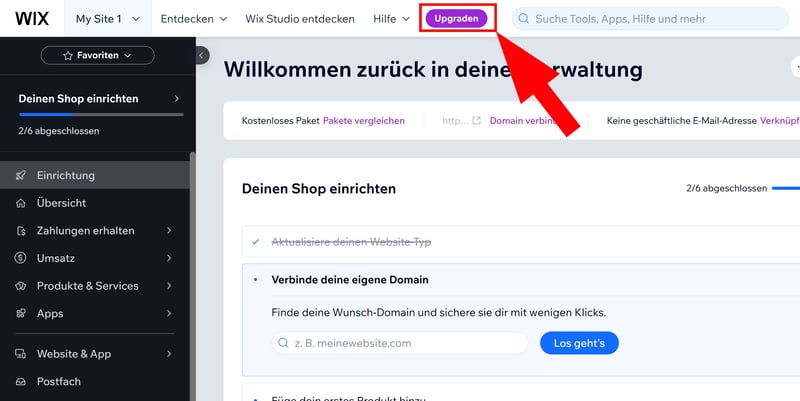
Task: Click the Los geht's button
Action: point(580,343)
